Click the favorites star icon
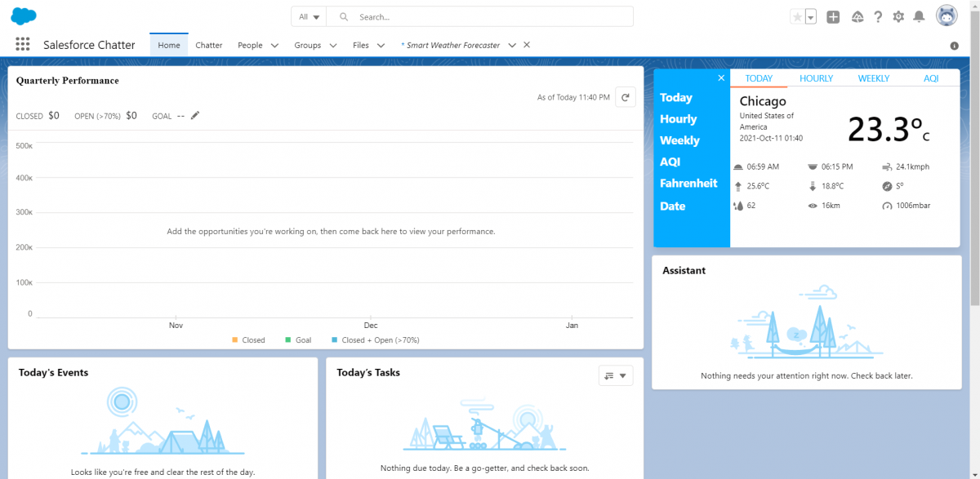Image resolution: width=980 pixels, height=479 pixels. (x=797, y=17)
